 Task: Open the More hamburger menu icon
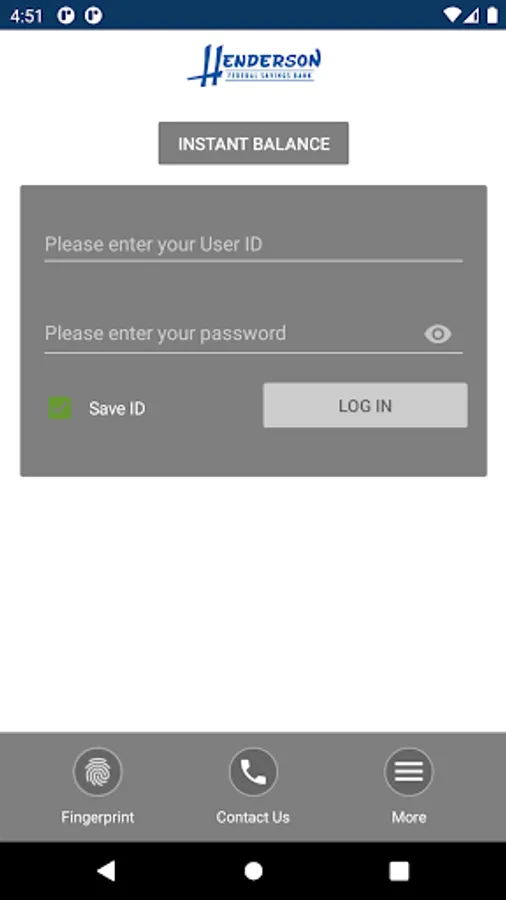[x=408, y=771]
